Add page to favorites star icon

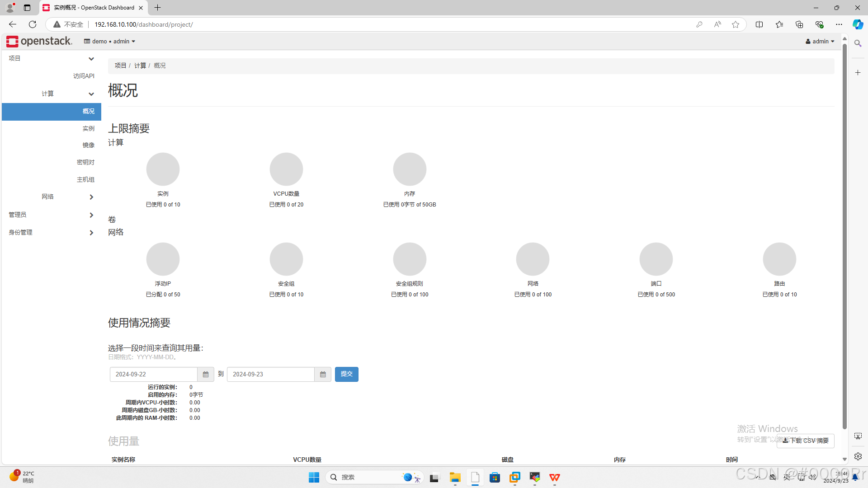pyautogui.click(x=736, y=24)
